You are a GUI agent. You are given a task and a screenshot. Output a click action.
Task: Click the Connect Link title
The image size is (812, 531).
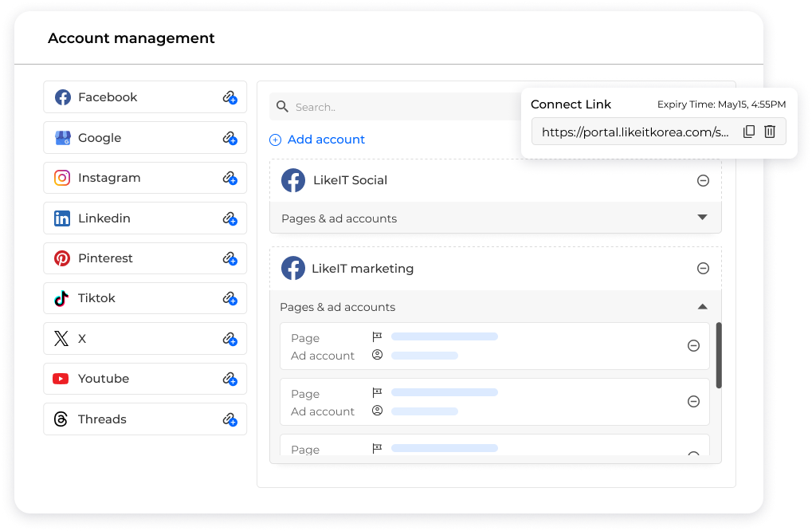click(571, 104)
